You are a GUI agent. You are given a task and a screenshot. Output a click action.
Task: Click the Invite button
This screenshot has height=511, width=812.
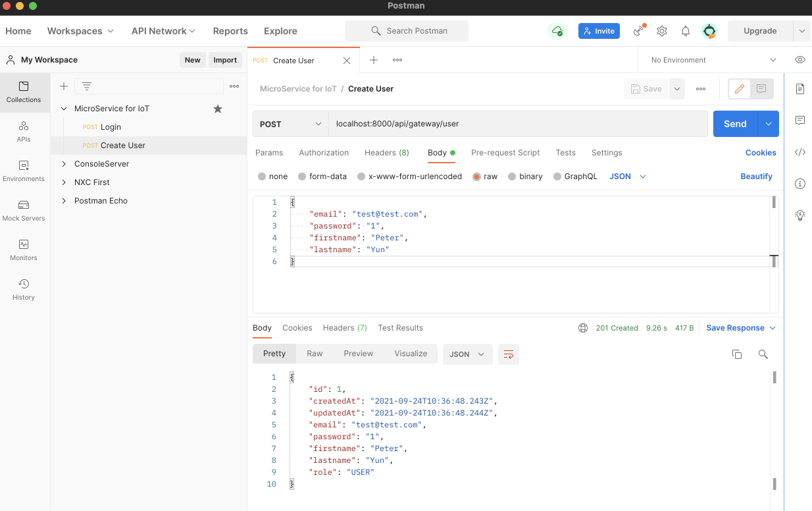tap(599, 31)
